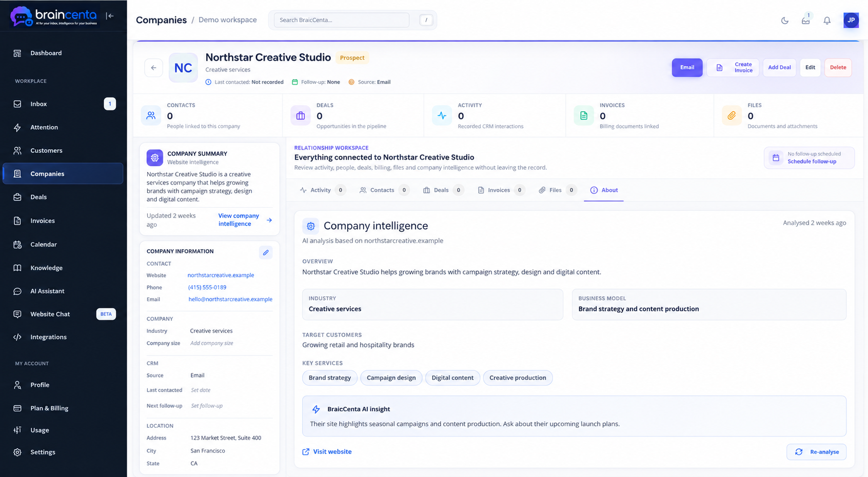The image size is (868, 477).
Task: Open the Visit website link
Action: coord(327,452)
